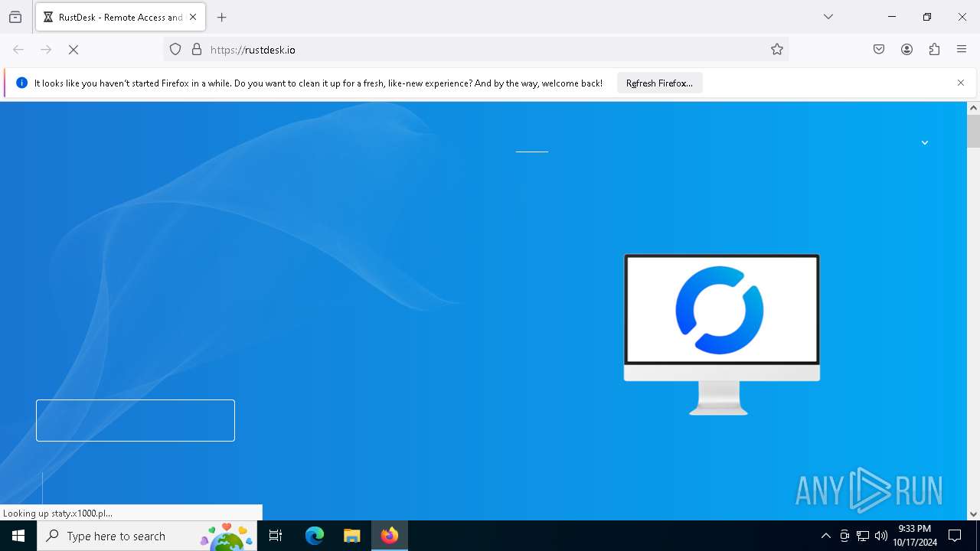The width and height of the screenshot is (980, 551).
Task: Dismiss the Firefox refresh notification bar
Action: (x=961, y=83)
